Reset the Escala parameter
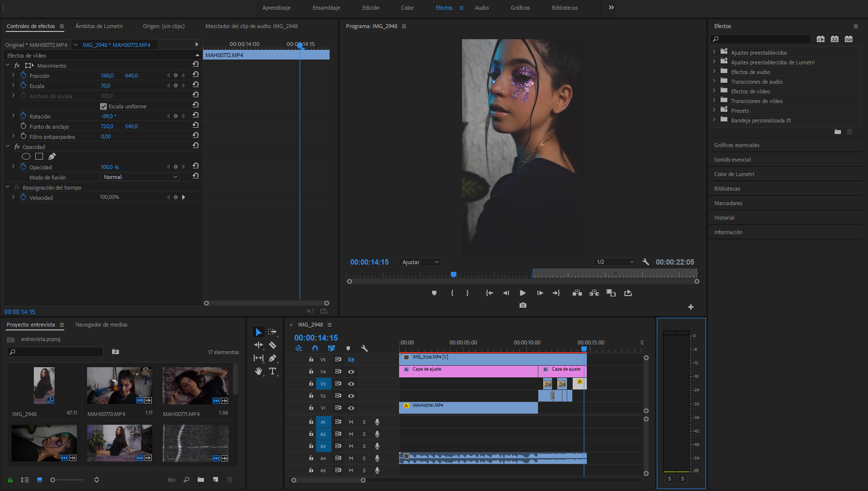 click(x=195, y=85)
